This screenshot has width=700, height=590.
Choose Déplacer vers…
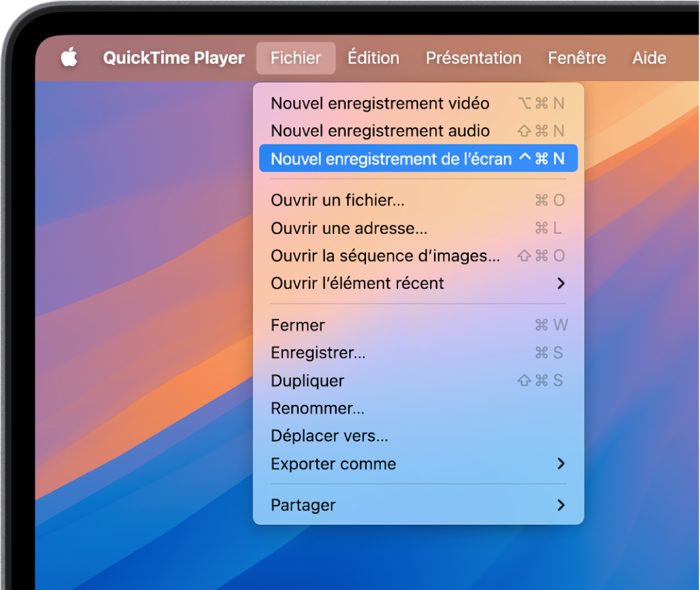click(x=418, y=436)
